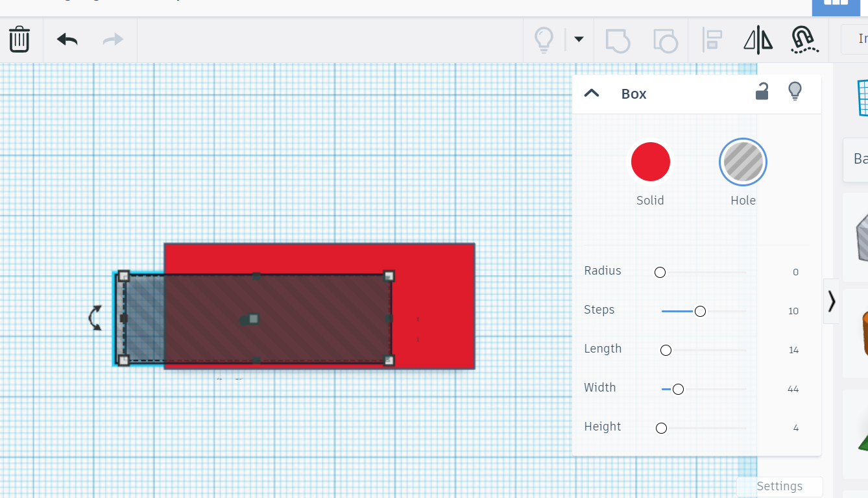Open the workplane grid icon
Screen dimensions: 868x498
(863, 97)
